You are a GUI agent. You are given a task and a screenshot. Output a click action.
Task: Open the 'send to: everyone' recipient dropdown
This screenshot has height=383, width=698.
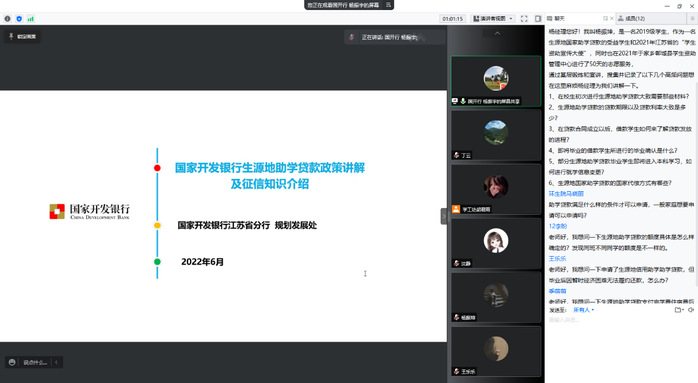[x=583, y=310]
